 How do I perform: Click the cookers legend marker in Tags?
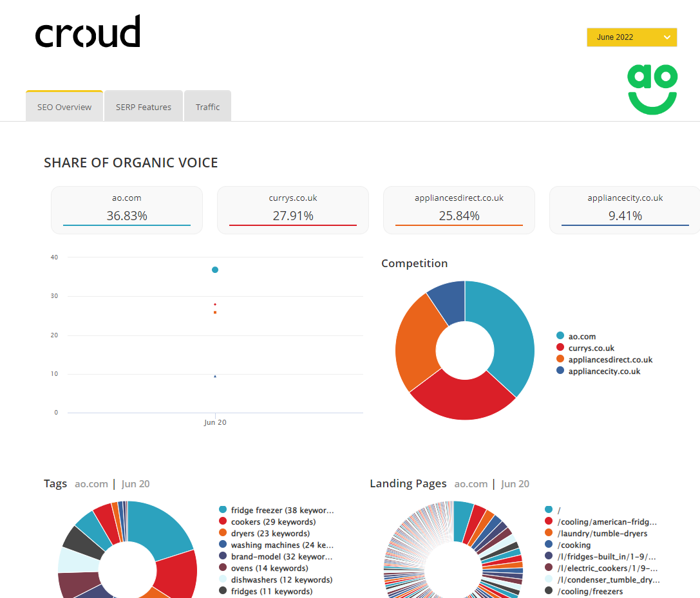[223, 522]
